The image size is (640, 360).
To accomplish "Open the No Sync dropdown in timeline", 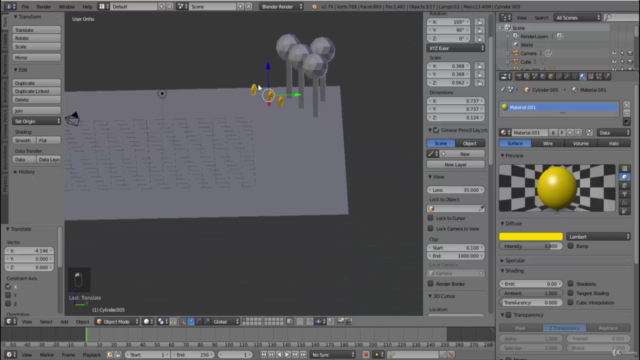I will click(x=332, y=355).
